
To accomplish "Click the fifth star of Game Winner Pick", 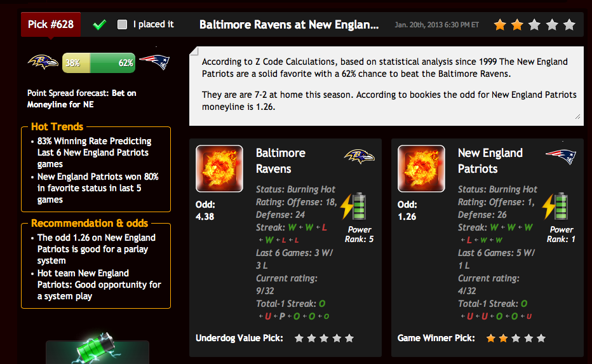I will 541,338.
